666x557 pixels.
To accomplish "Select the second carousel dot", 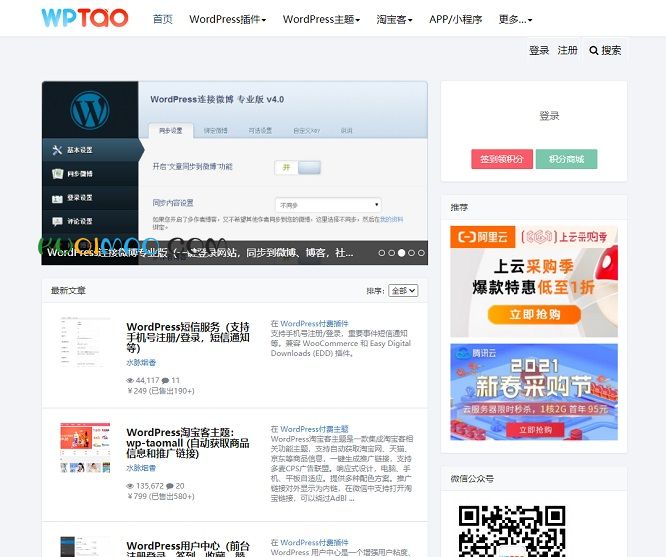I will click(391, 253).
